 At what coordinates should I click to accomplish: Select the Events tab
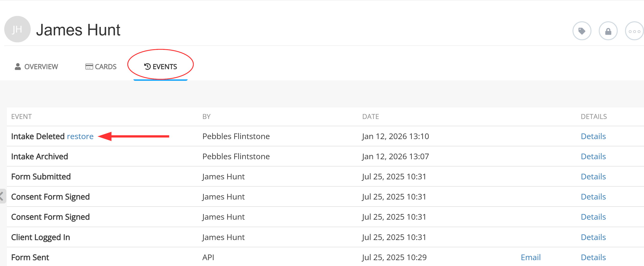pyautogui.click(x=160, y=67)
